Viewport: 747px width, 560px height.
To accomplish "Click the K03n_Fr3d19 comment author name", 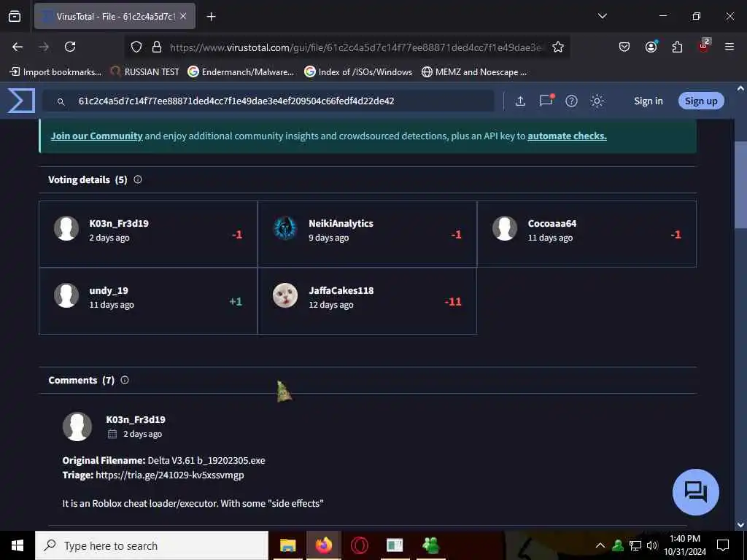I will pos(136,419).
